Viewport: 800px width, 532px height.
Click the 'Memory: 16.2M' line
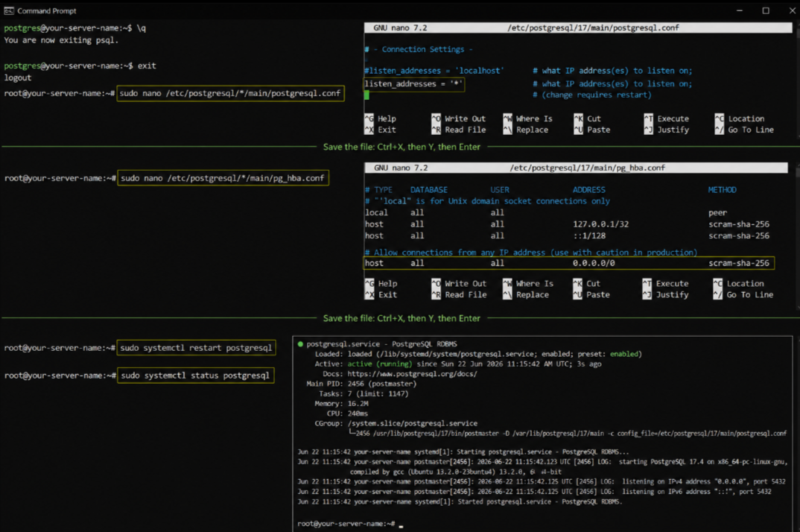click(x=341, y=404)
